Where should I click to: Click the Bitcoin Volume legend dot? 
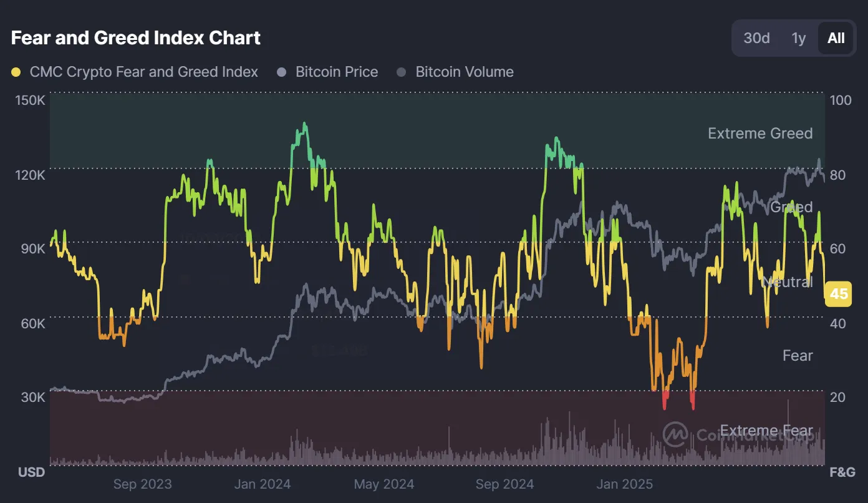click(402, 72)
